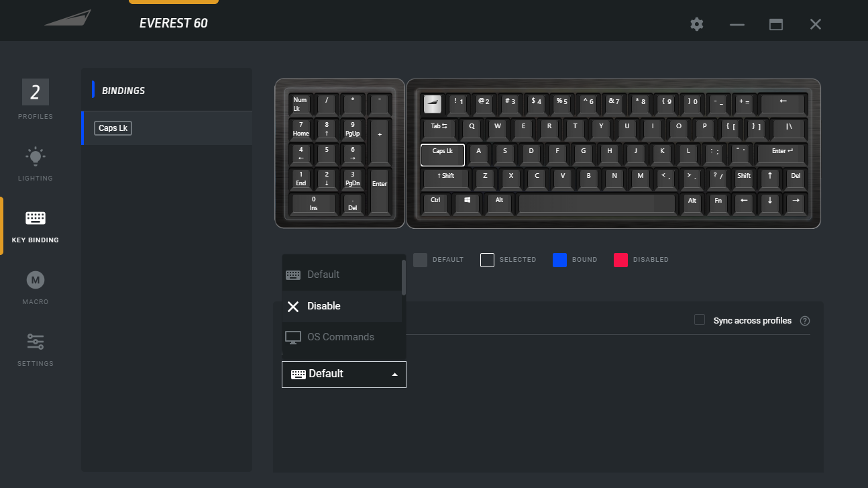Open the gear settings in title bar
868x488 pixels.
(697, 24)
